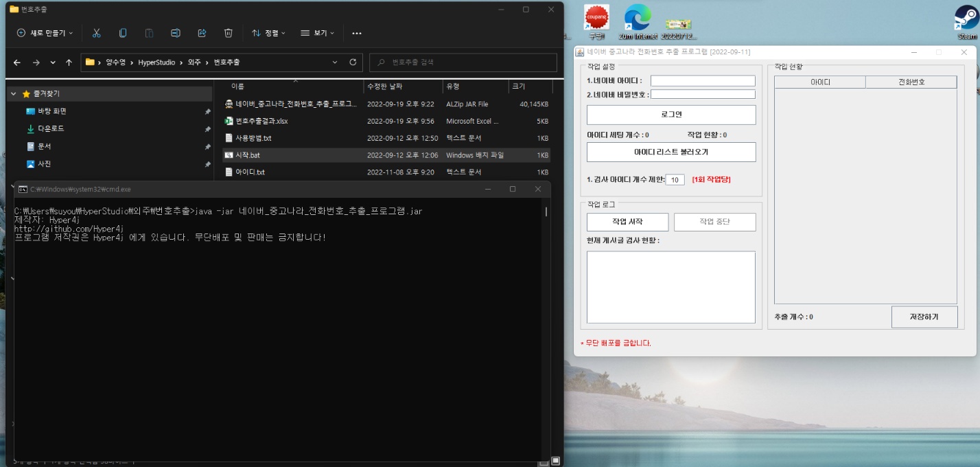The width and height of the screenshot is (980, 467).
Task: Select the 네이버_중고나라_전화번호_추출 JAR file
Action: (x=387, y=104)
